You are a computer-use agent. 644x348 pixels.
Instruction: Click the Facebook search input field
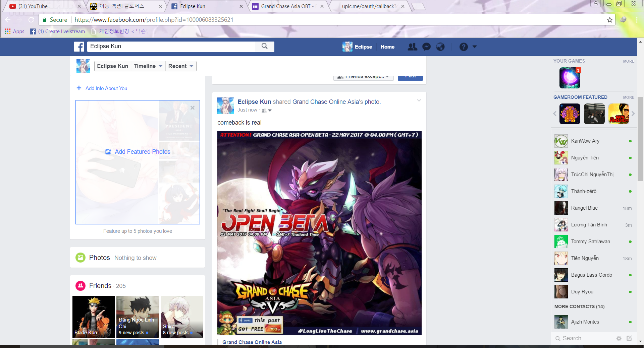(x=171, y=46)
